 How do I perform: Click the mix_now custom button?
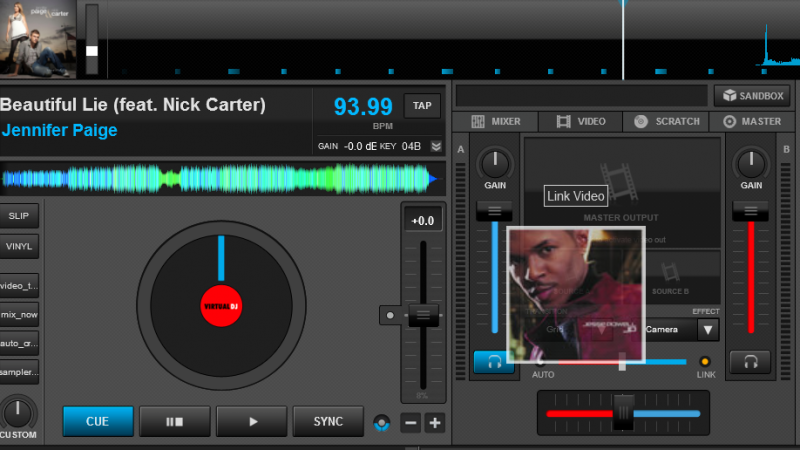pyautogui.click(x=19, y=315)
